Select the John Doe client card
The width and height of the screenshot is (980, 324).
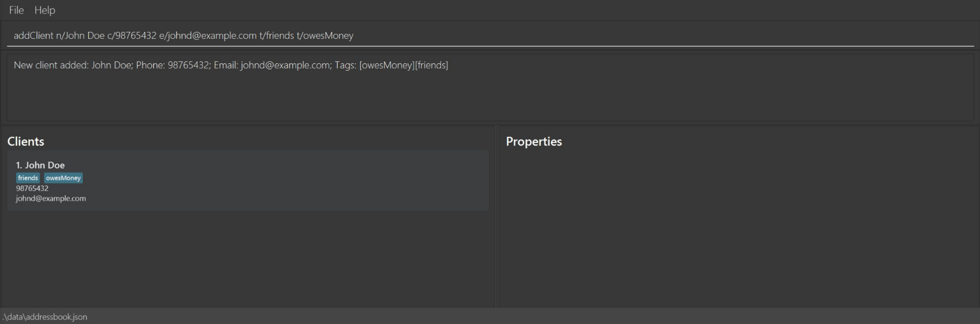click(x=268, y=180)
